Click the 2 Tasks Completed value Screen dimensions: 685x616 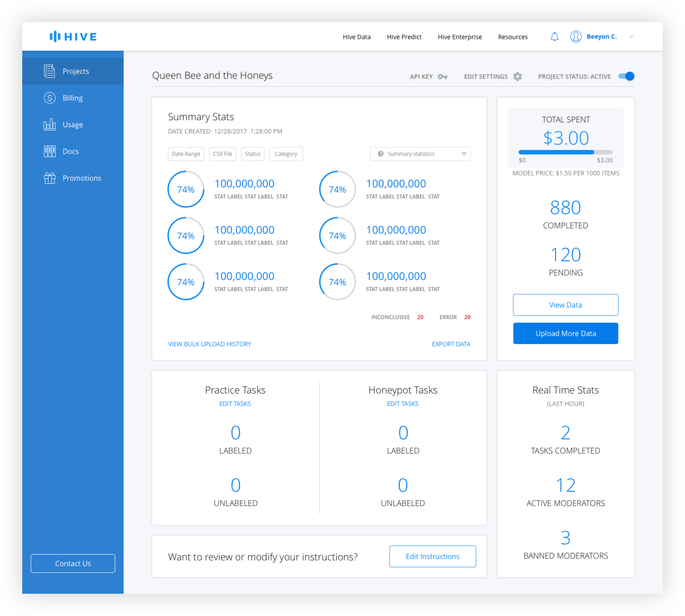click(566, 433)
